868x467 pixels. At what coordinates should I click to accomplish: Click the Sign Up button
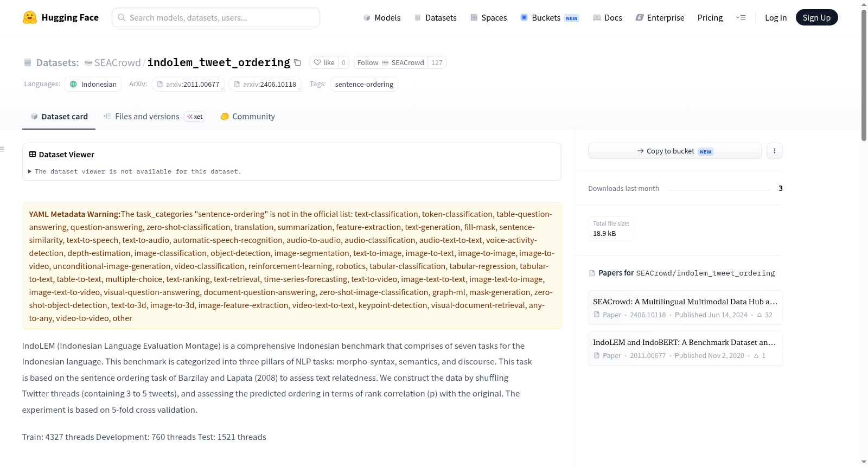816,17
